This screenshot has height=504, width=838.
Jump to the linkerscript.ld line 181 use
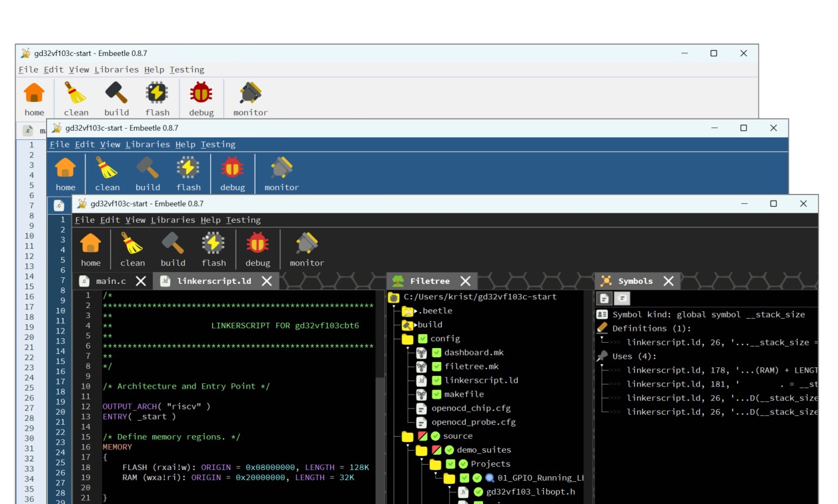point(722,384)
